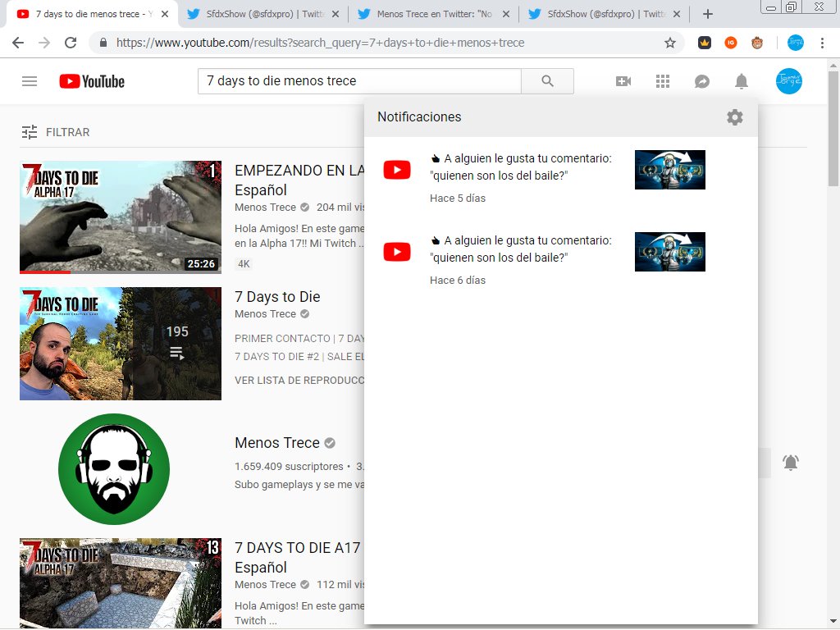Screen dimensions: 840x630
Task: Switch to the YouTube 7 days to die tab
Action: tap(91, 14)
